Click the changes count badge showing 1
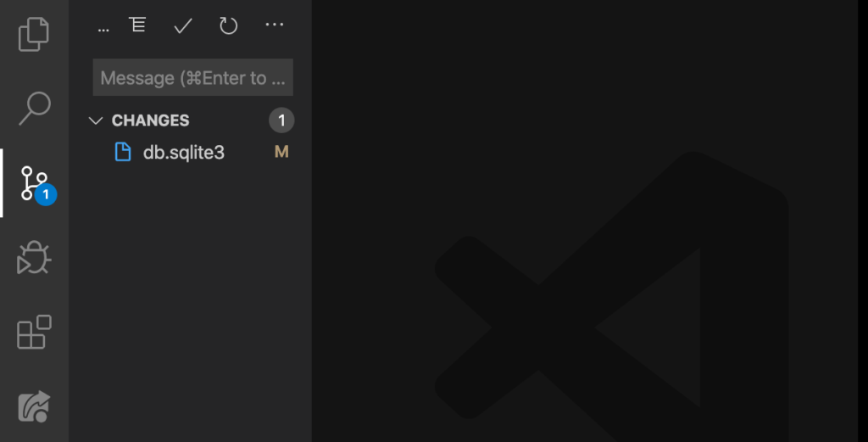 pos(281,120)
